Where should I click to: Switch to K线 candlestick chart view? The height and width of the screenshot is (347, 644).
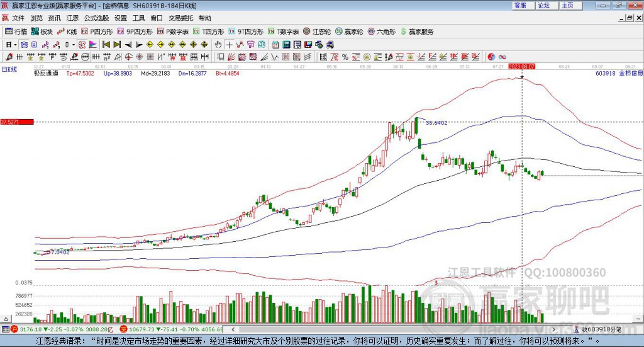pyautogui.click(x=67, y=31)
